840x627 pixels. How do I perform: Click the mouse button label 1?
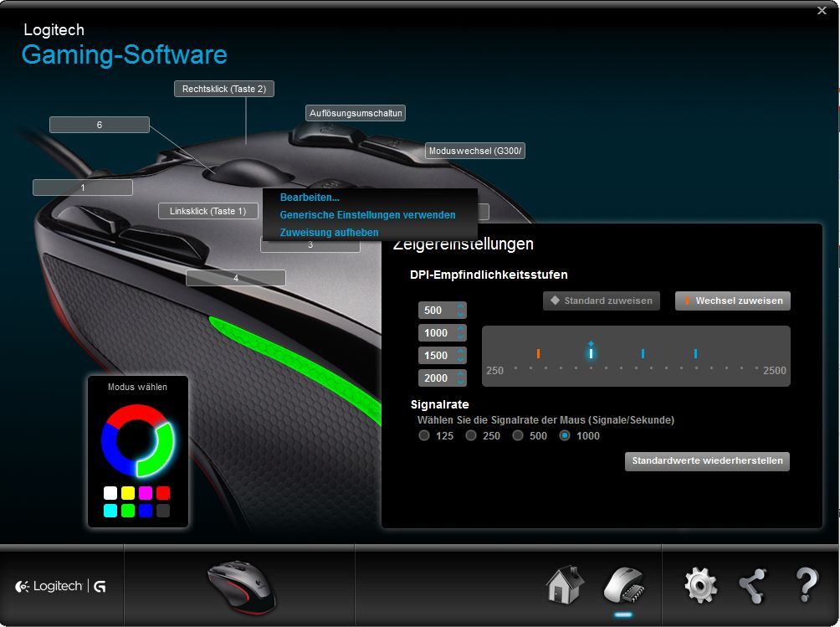tap(83, 188)
